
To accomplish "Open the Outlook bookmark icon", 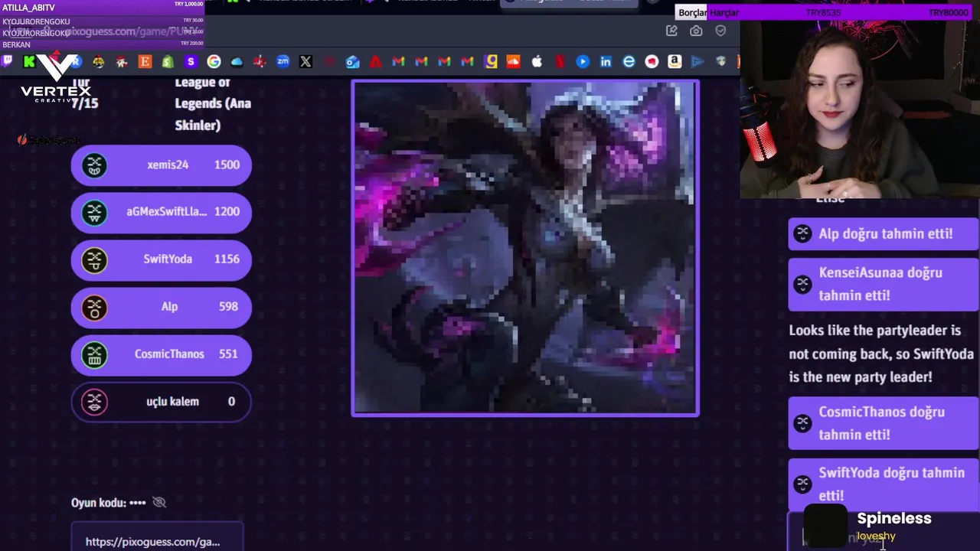I will 352,61.
